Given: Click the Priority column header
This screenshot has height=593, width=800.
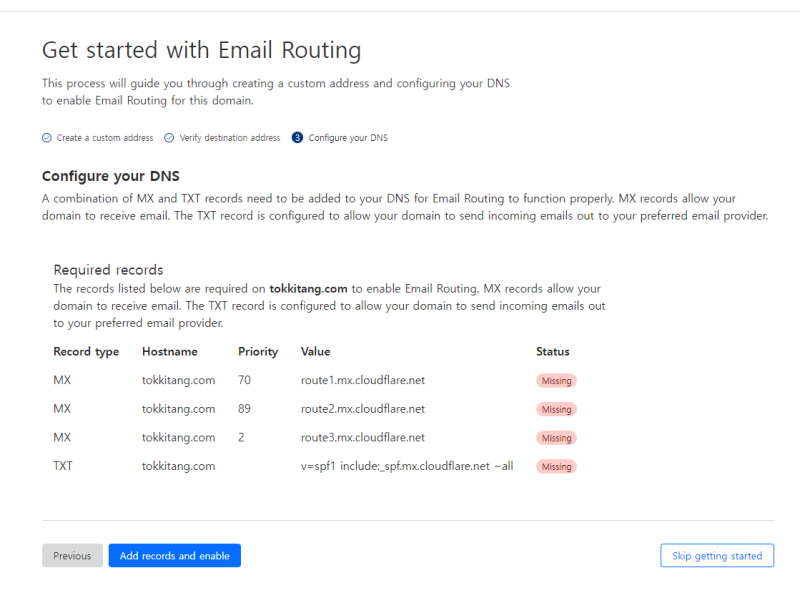Looking at the screenshot, I should tap(258, 352).
